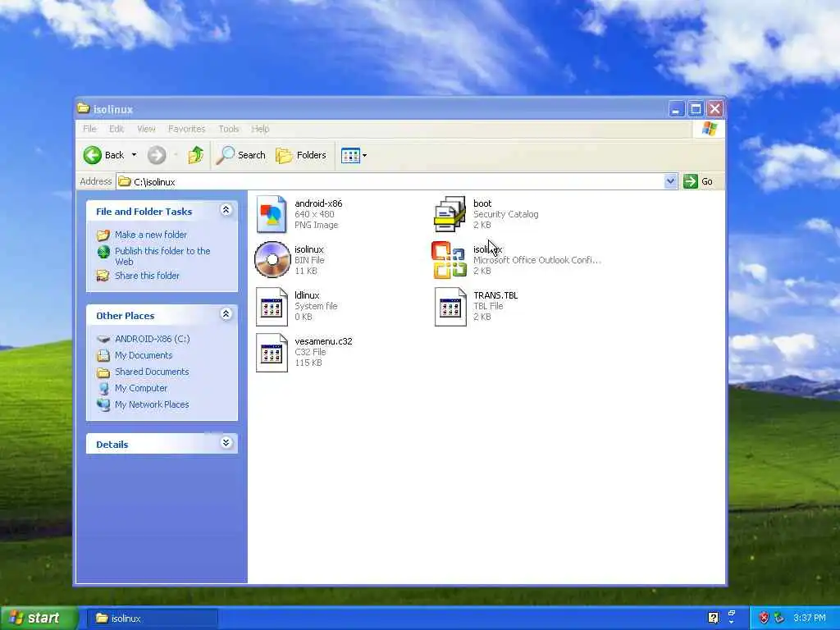Viewport: 840px width, 630px height.
Task: Maximize the isolinux window
Action: pos(696,109)
